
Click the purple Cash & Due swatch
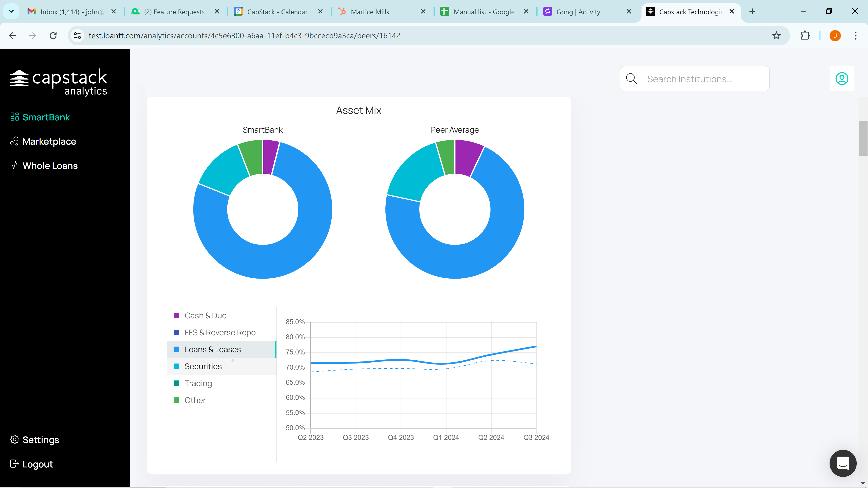click(x=176, y=316)
